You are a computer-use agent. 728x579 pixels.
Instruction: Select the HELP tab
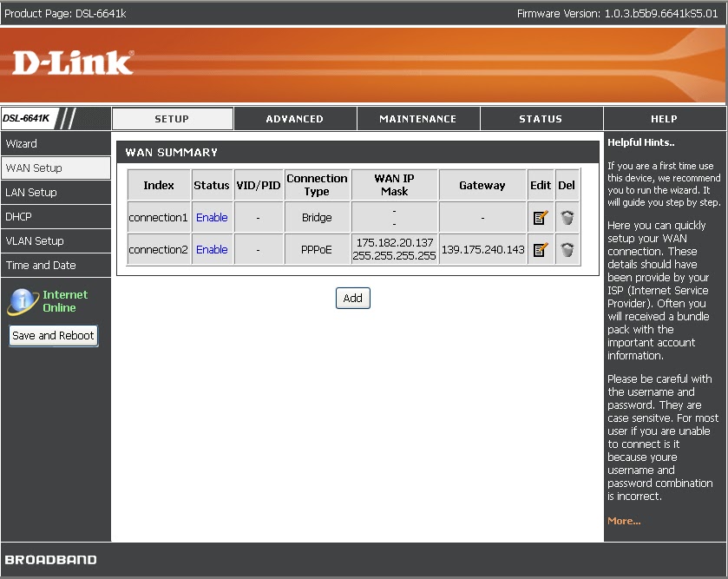click(x=664, y=119)
